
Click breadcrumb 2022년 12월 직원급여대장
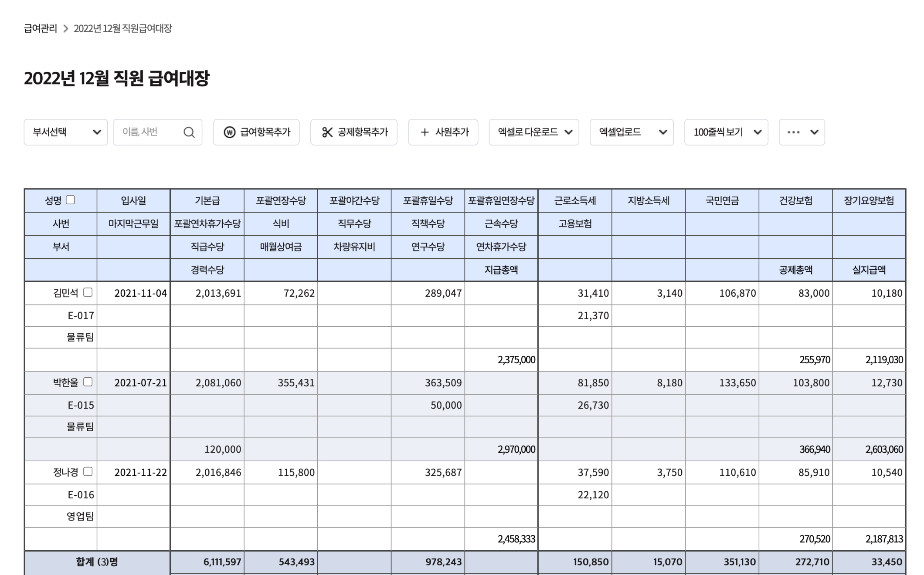[122, 29]
